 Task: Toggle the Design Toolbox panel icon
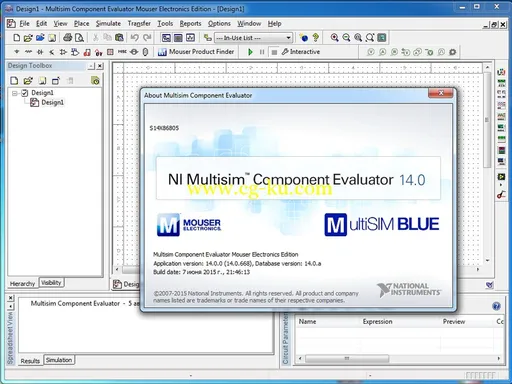pos(166,38)
